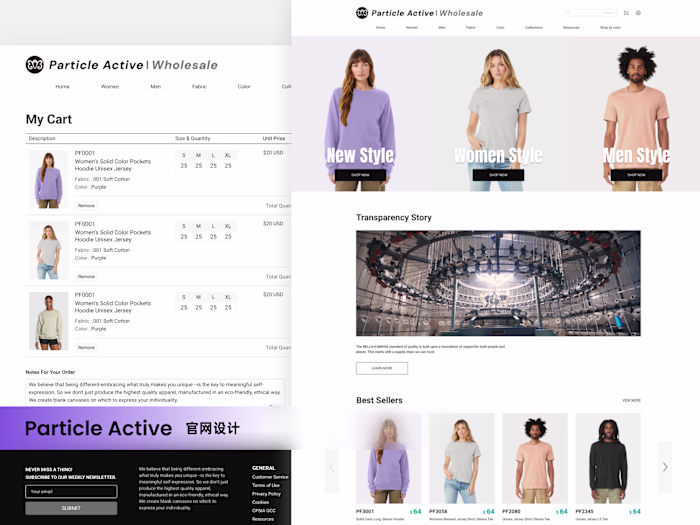
Task: Remove the beige sweatshirt cart item
Action: pyautogui.click(x=86, y=347)
